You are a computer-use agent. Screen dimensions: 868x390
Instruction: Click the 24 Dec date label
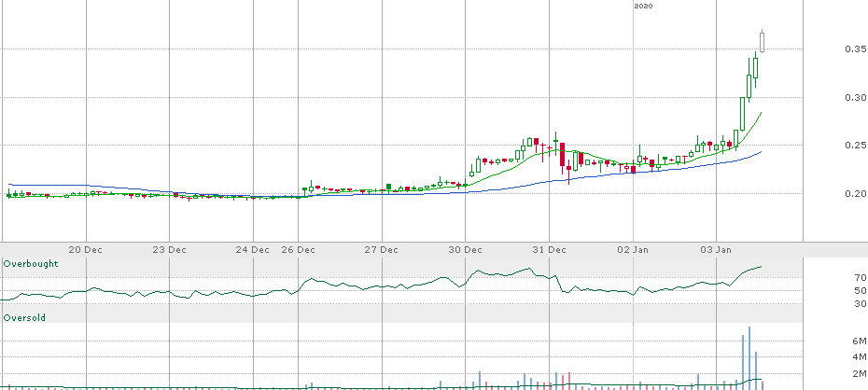[x=252, y=249]
